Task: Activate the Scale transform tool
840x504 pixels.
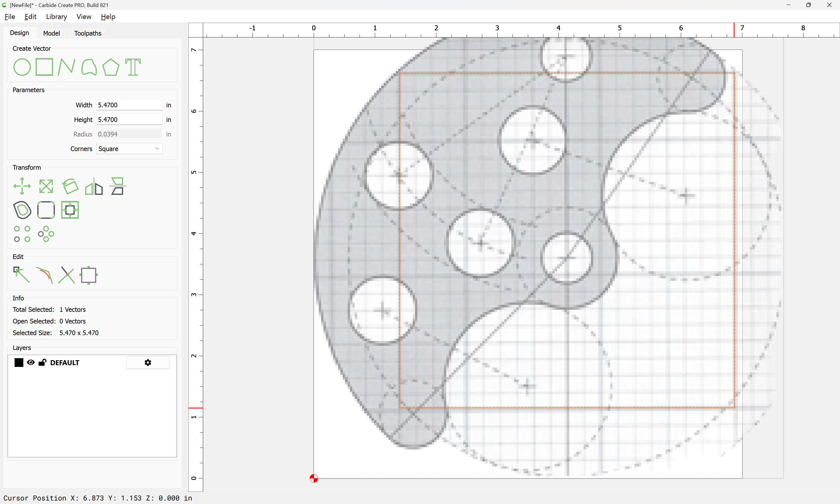Action: (x=46, y=186)
